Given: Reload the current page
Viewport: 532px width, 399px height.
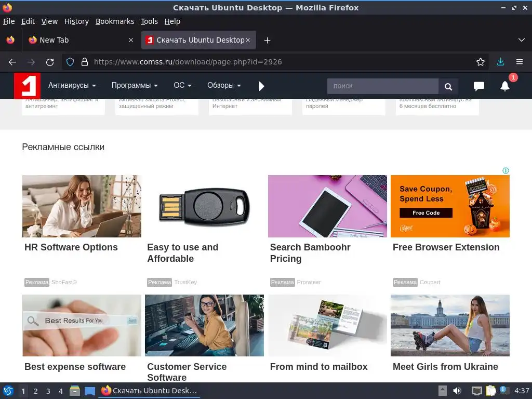Looking at the screenshot, I should tap(50, 62).
